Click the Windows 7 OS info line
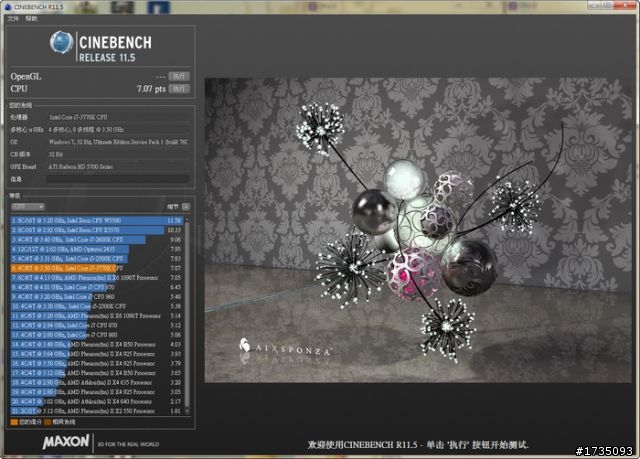Image resolution: width=640 pixels, height=459 pixels. click(118, 142)
